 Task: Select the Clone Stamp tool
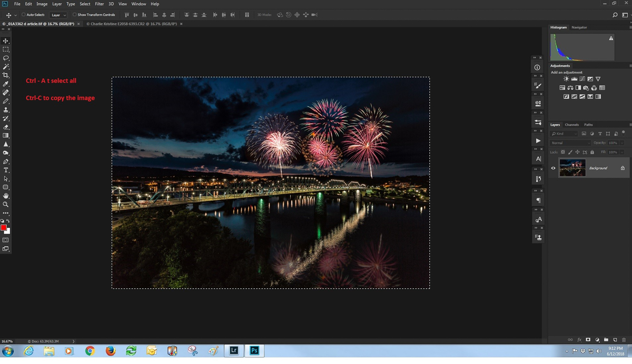[6, 110]
